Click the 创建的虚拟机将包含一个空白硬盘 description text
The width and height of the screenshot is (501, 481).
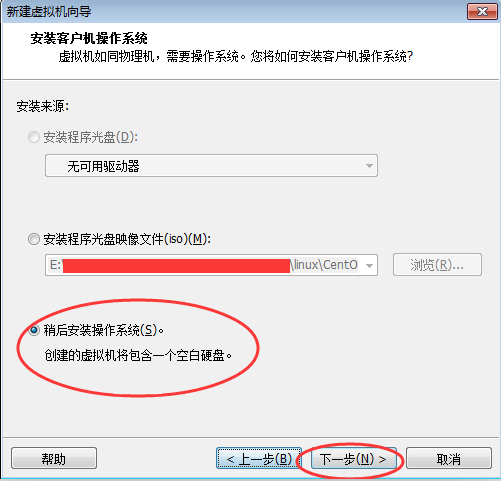(138, 356)
